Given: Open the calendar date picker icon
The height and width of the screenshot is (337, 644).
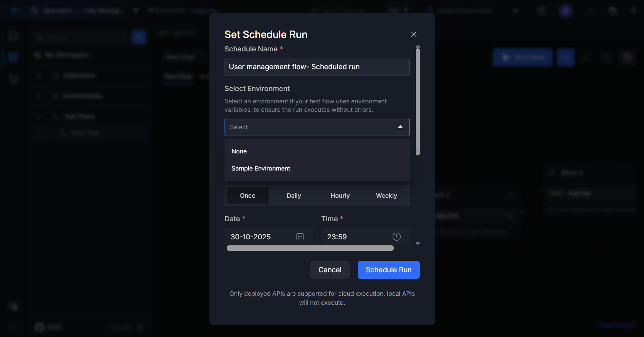Looking at the screenshot, I should tap(300, 237).
